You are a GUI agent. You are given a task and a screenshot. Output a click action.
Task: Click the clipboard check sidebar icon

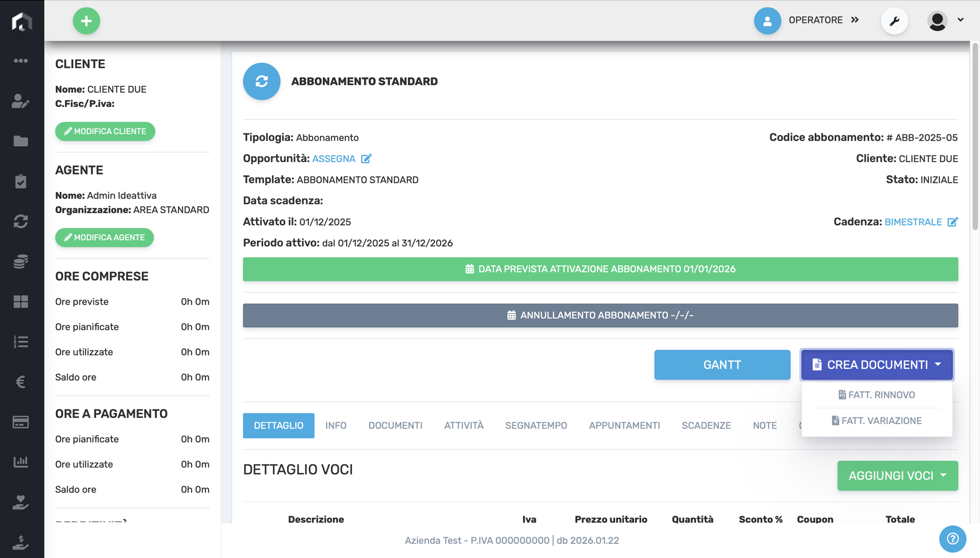(21, 181)
